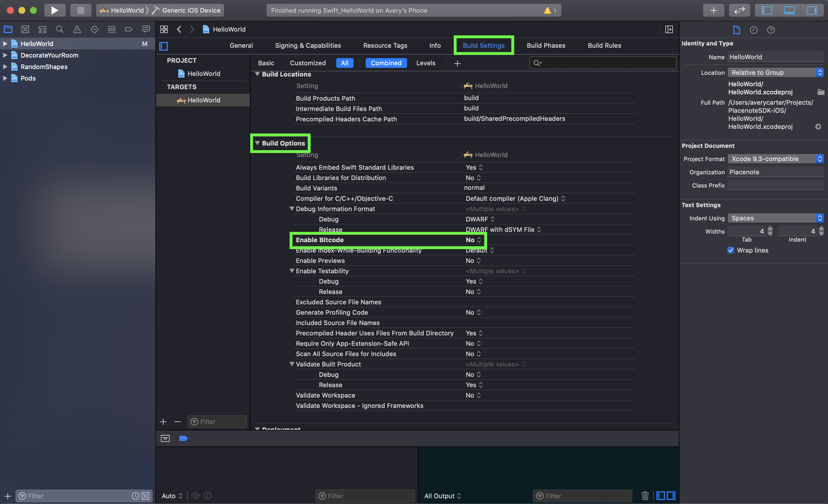Hide the debug area panel

(789, 10)
